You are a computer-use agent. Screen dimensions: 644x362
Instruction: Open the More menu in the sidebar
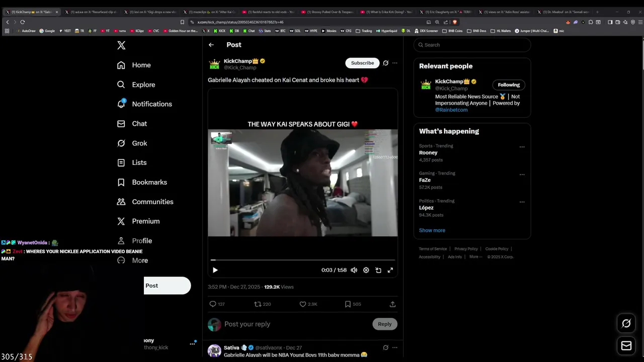[x=132, y=260]
